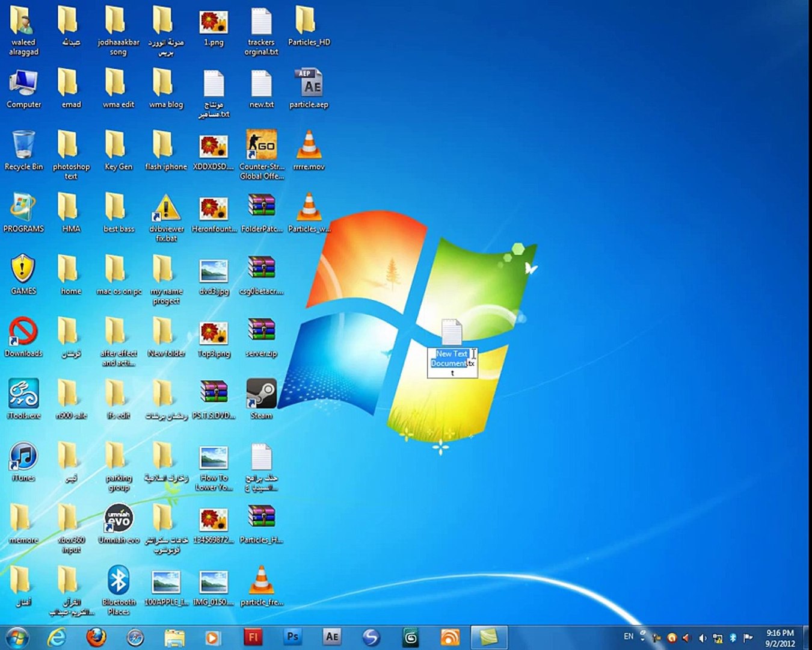Select the Top3i.png image file
This screenshot has width=812, height=650.
point(214,337)
